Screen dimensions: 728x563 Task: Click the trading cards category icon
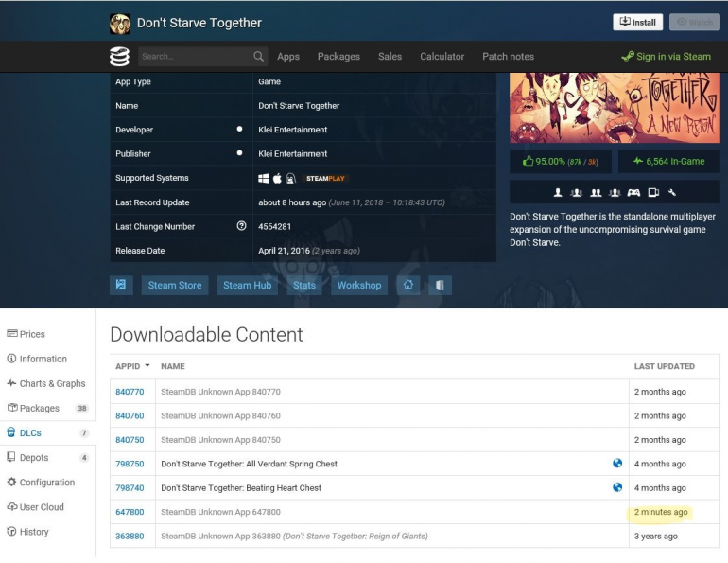(x=653, y=192)
